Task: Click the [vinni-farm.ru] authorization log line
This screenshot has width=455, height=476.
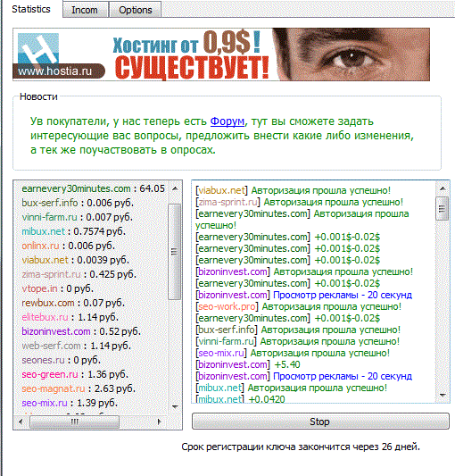Action: pos(298,341)
